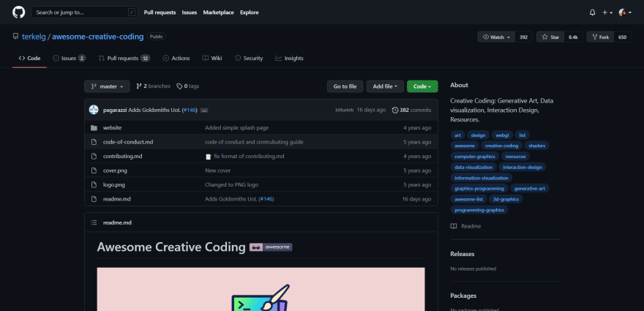This screenshot has width=644, height=311.
Task: Click the 'shaders' topic tag
Action: [x=537, y=146]
